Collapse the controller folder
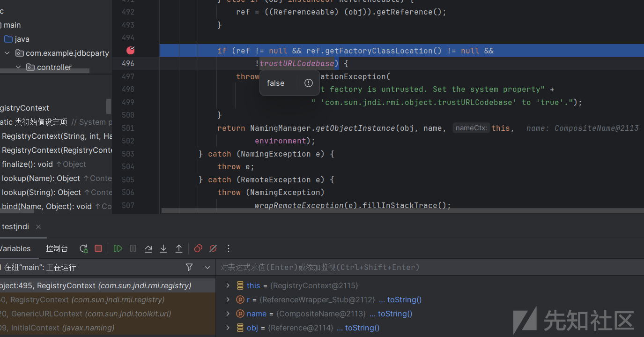Image resolution: width=644 pixels, height=337 pixels. pos(18,67)
